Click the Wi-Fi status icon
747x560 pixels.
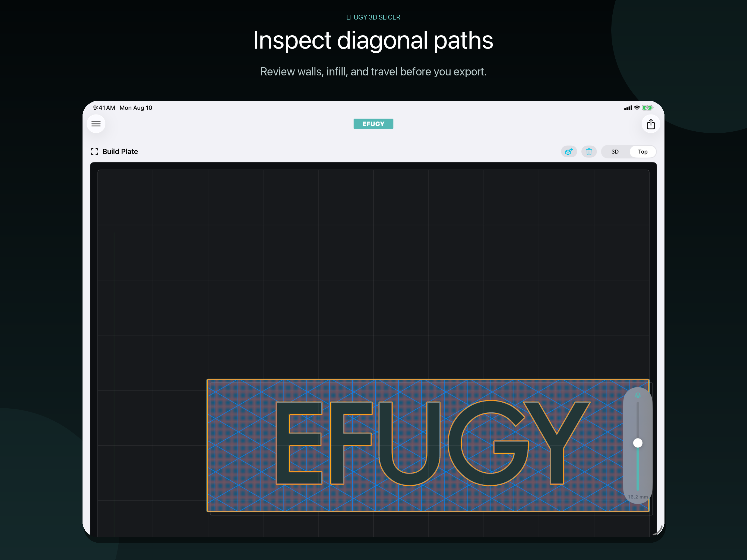click(637, 108)
